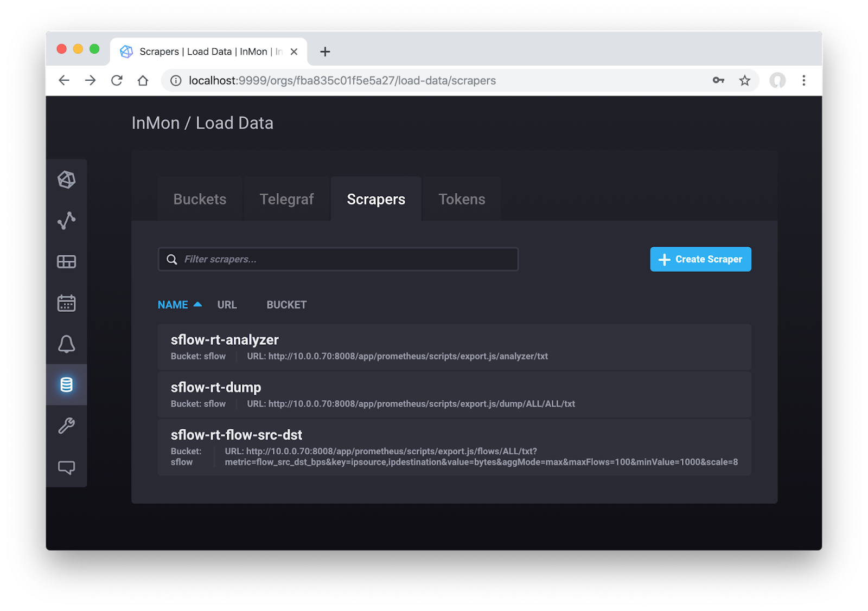Open the sflow-rt-flow-src-dst scraper name
Screen dimensions: 868x611
point(237,435)
